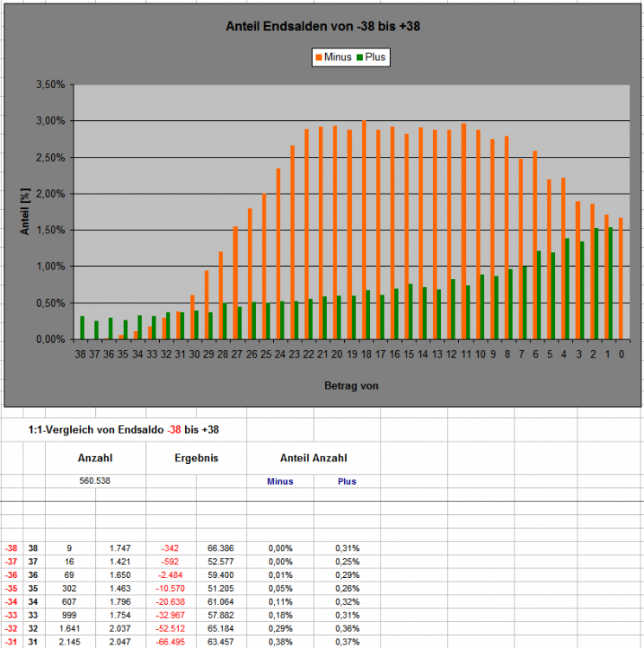The height and width of the screenshot is (648, 644).
Task: Click the 1,00% y-axis label
Action: (50, 267)
